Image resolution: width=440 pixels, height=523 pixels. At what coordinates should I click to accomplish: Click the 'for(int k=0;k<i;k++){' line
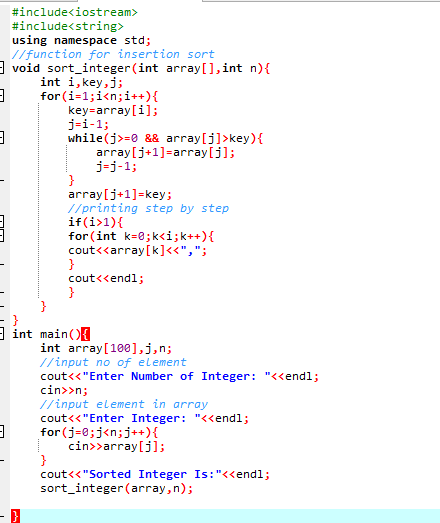[141, 236]
